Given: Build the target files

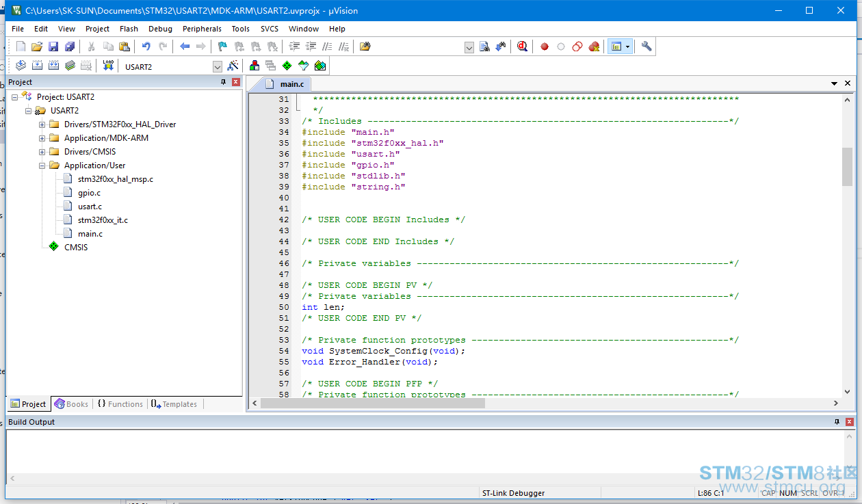Looking at the screenshot, I should click(37, 66).
